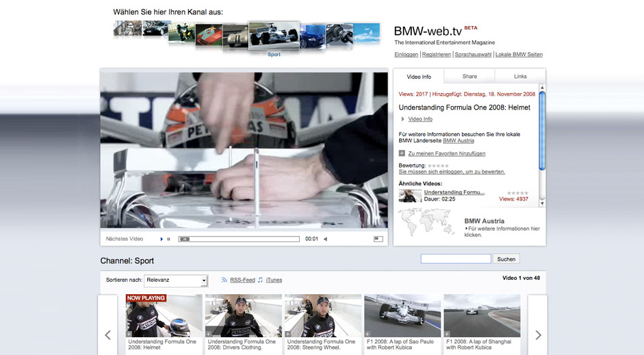The height and width of the screenshot is (355, 644).
Task: Switch to the Share tab
Action: 469,77
